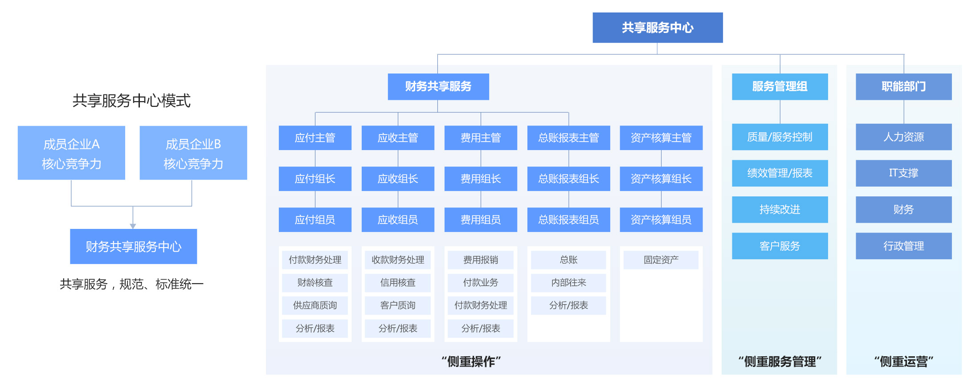The height and width of the screenshot is (387, 980).
Task: Select the 费用组员 node
Action: pyautogui.click(x=481, y=220)
